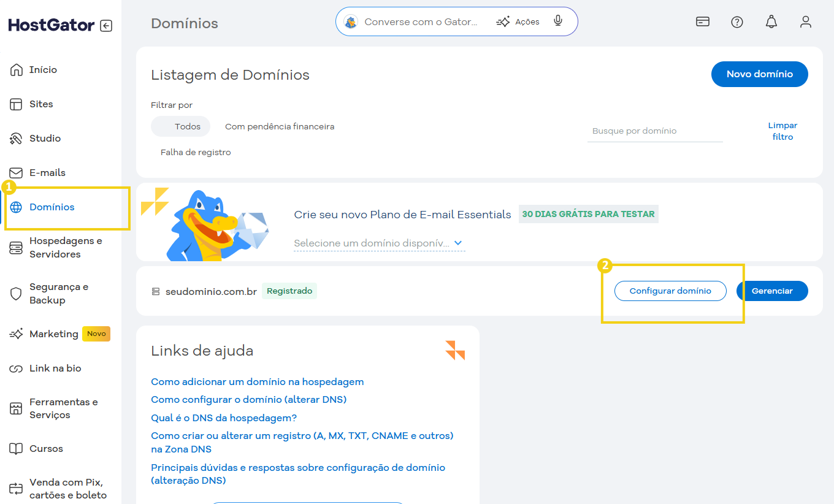Image resolution: width=834 pixels, height=504 pixels.
Task: Click the Novo domínio button
Action: 759,74
